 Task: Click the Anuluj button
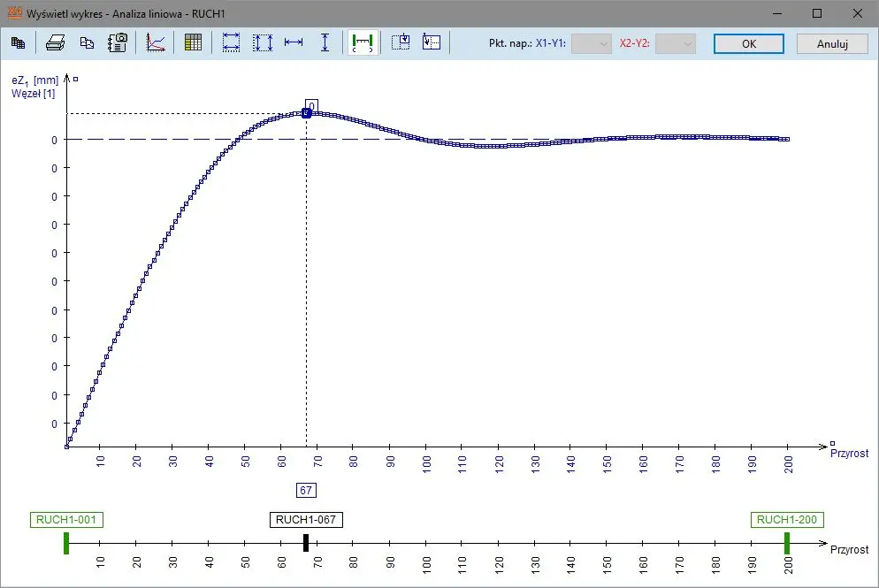point(832,43)
